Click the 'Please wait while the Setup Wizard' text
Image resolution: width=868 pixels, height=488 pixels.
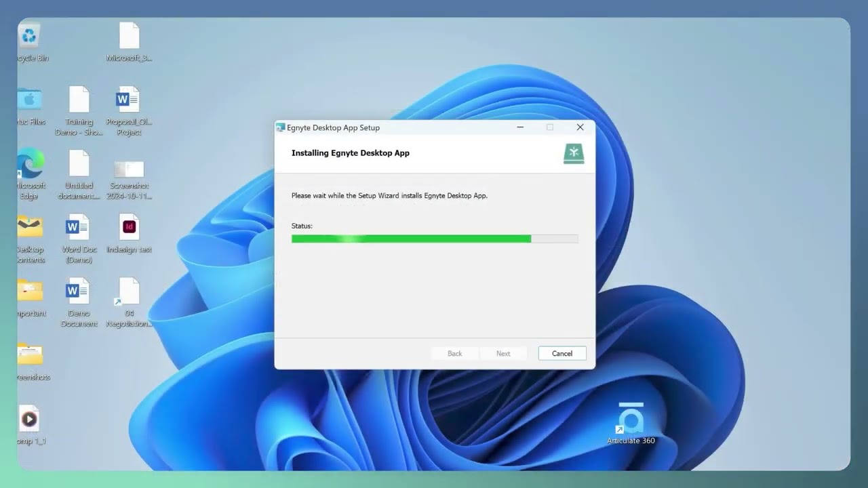tap(389, 196)
